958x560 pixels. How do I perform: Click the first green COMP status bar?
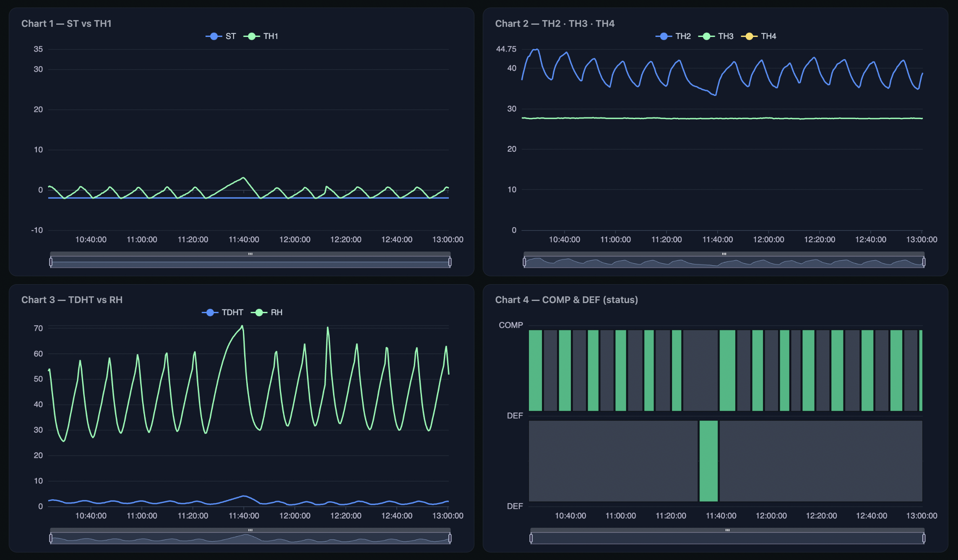point(535,369)
